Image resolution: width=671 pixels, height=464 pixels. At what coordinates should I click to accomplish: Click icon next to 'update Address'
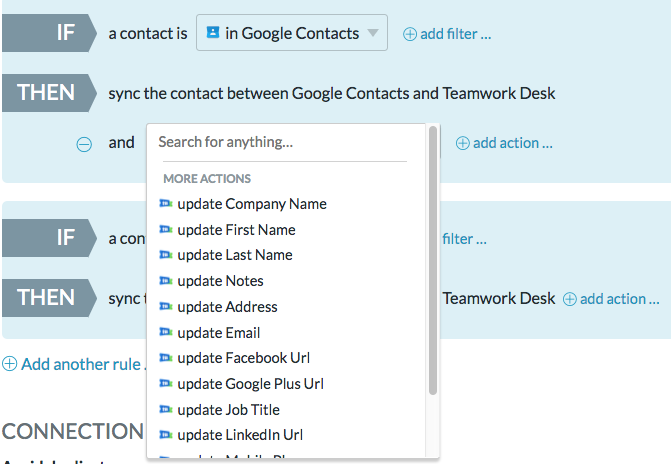[x=166, y=306]
